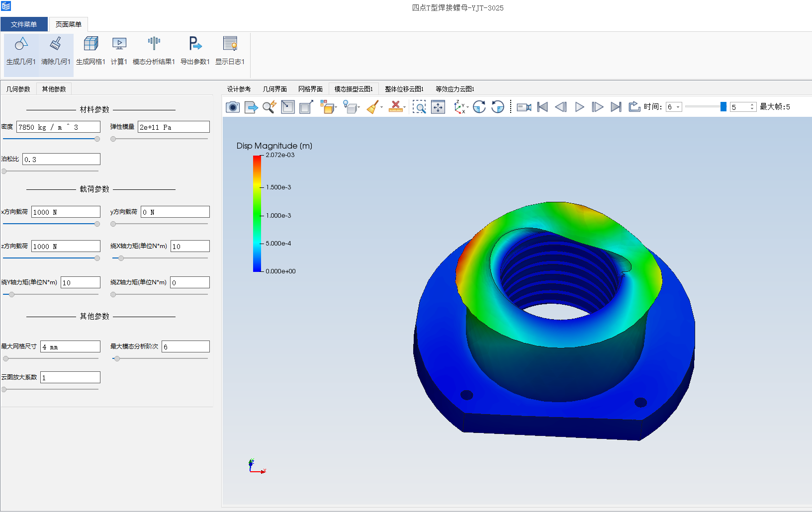
Task: Click the 弹性模量 slider handle
Action: (x=113, y=139)
